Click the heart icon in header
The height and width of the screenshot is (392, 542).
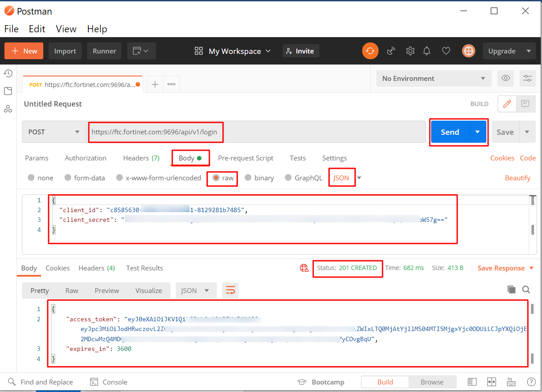tap(446, 51)
